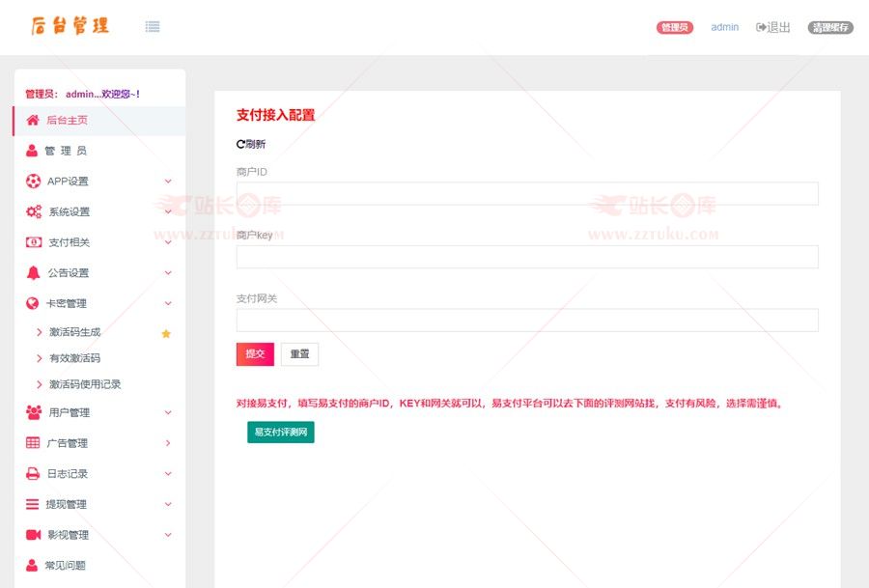This screenshot has height=588, width=869.
Task: Click the person icon for 管理员
Action: (x=33, y=151)
